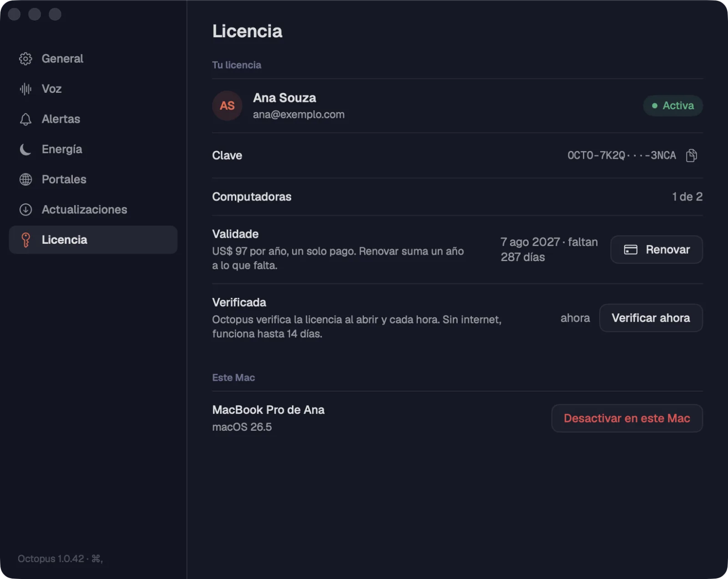Click the Computadoras row label
This screenshot has height=579, width=728.
click(252, 197)
